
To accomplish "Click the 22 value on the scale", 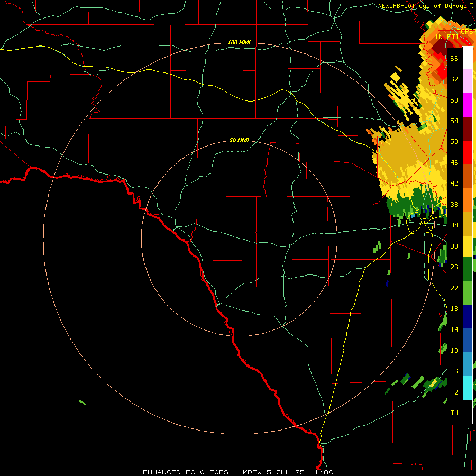I will tap(454, 288).
